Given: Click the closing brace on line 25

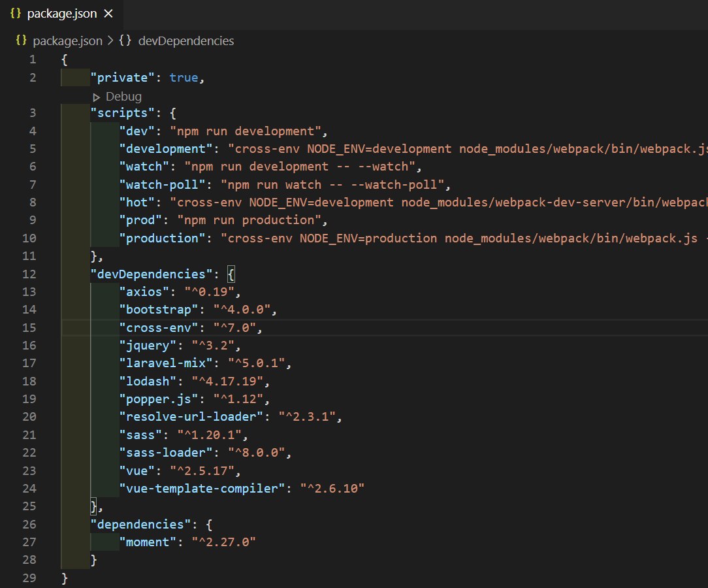Looking at the screenshot, I should [93, 506].
